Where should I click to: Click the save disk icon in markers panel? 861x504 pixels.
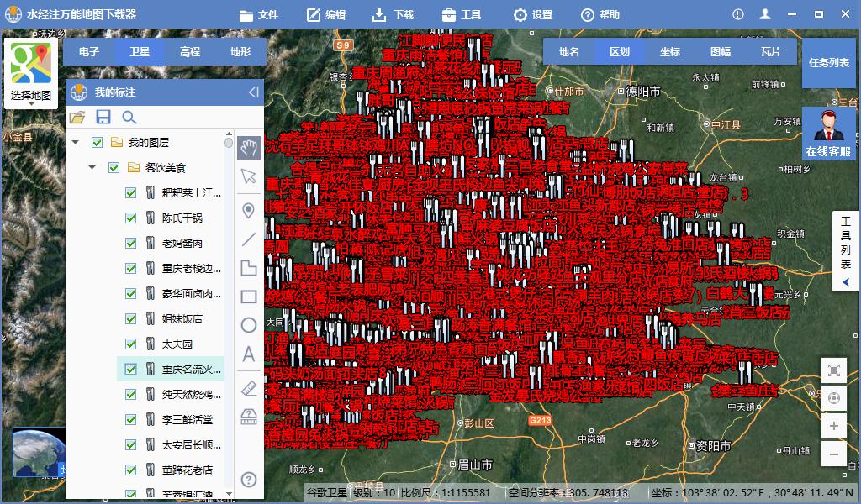coord(103,117)
